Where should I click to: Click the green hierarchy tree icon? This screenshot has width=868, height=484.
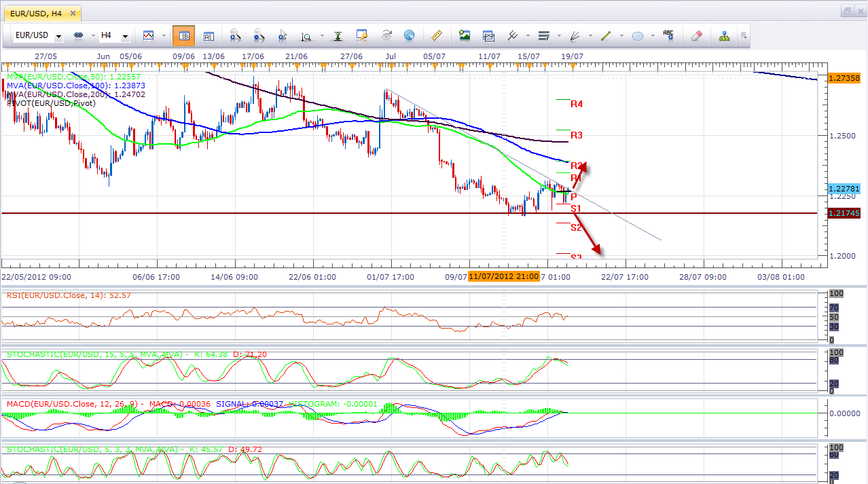(724, 35)
